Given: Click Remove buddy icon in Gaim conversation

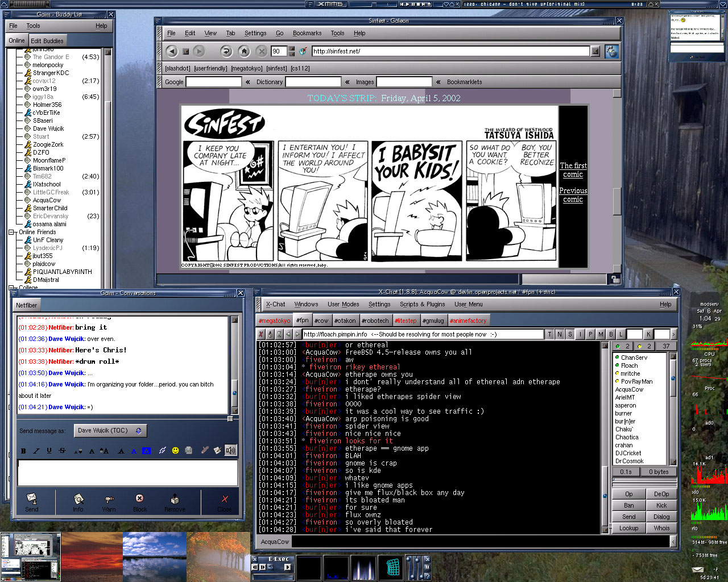Looking at the screenshot, I should coord(175,498).
